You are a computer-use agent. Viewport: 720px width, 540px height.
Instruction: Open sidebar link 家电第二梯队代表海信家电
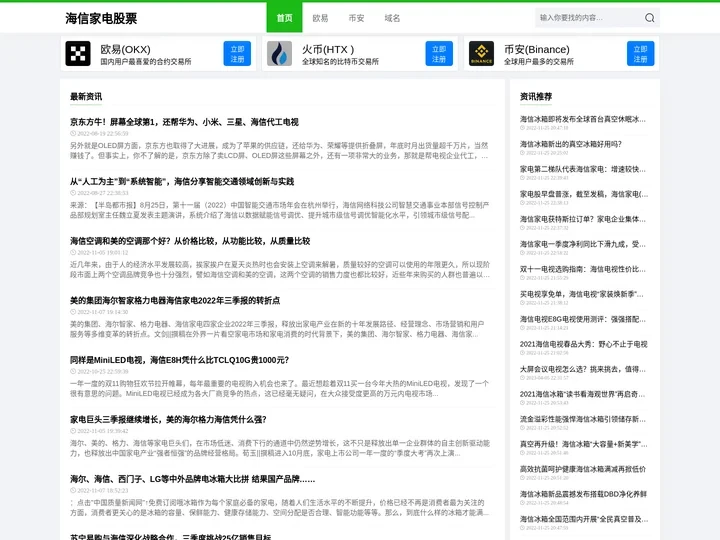tap(583, 169)
